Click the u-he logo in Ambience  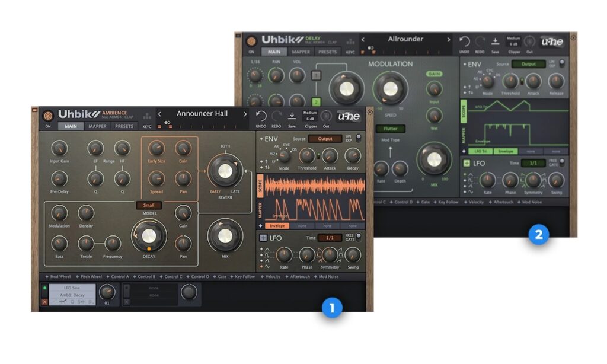tap(349, 116)
